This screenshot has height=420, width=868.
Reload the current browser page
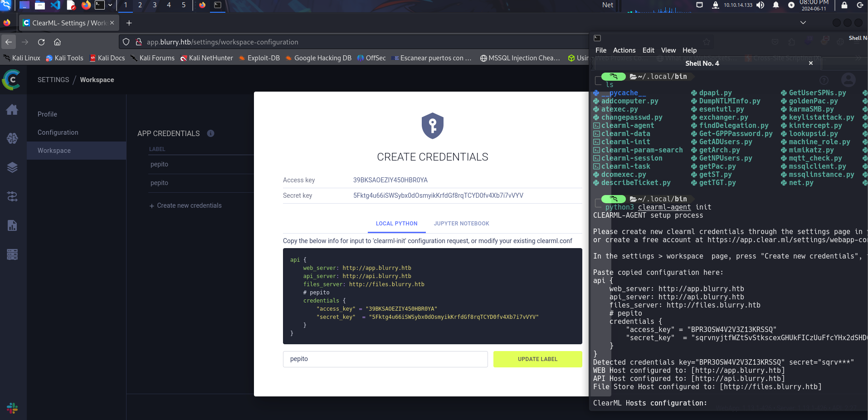tap(41, 42)
